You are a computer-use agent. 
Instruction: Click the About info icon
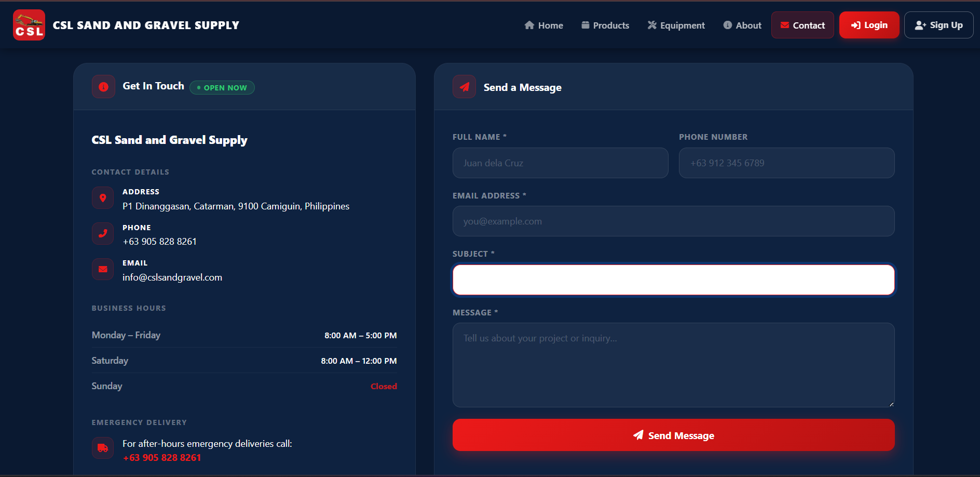point(727,24)
